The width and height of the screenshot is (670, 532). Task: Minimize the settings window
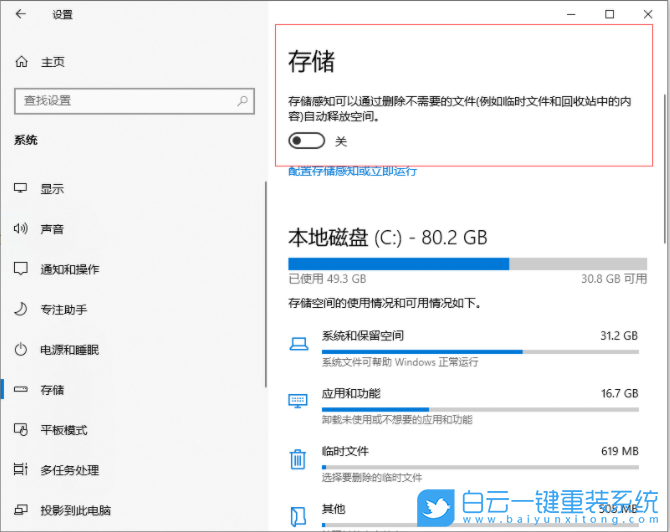tap(571, 14)
